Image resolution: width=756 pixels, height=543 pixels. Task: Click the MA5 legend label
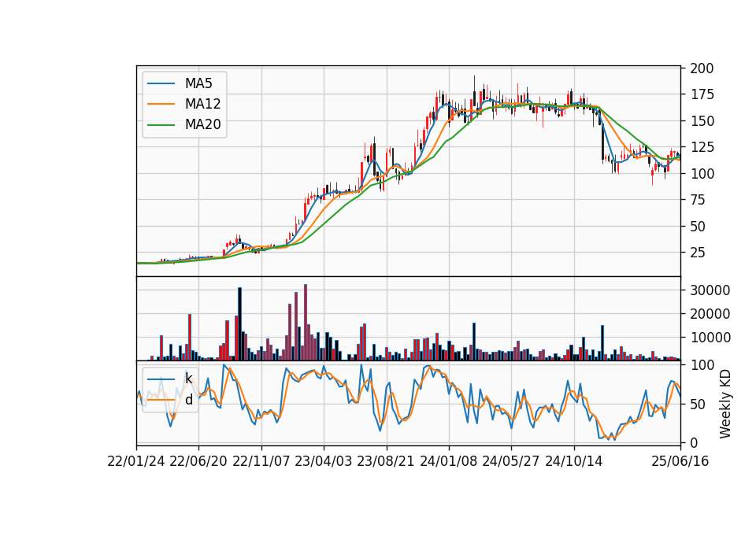point(198,83)
